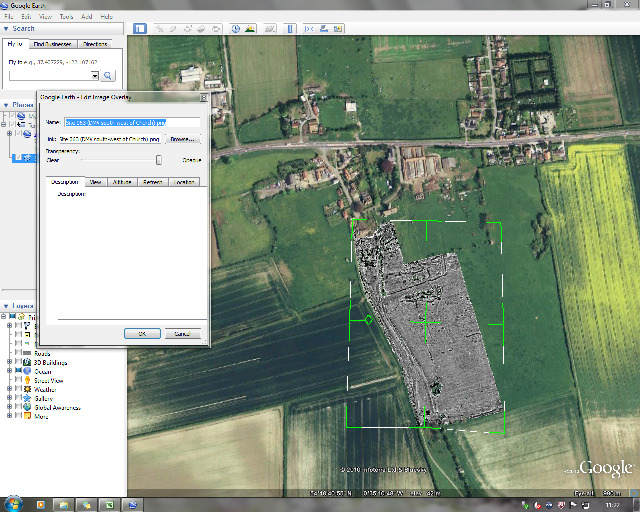Open the Tools menu
Image resolution: width=640 pixels, height=512 pixels.
(66, 16)
